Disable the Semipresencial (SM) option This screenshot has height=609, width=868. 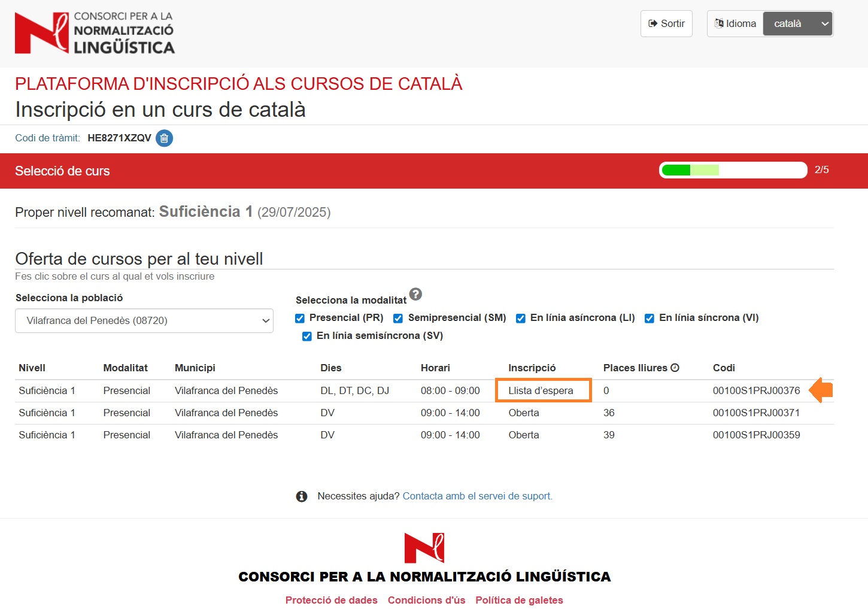click(x=398, y=318)
